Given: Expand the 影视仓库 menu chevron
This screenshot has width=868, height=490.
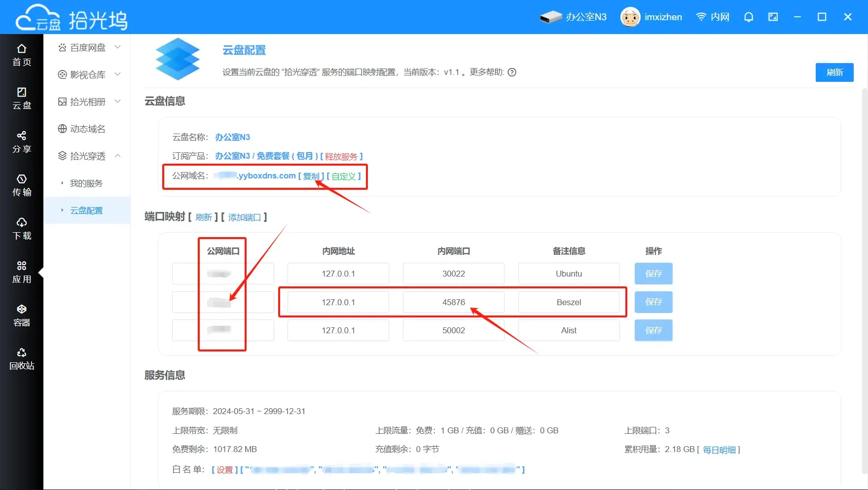Looking at the screenshot, I should coord(117,74).
